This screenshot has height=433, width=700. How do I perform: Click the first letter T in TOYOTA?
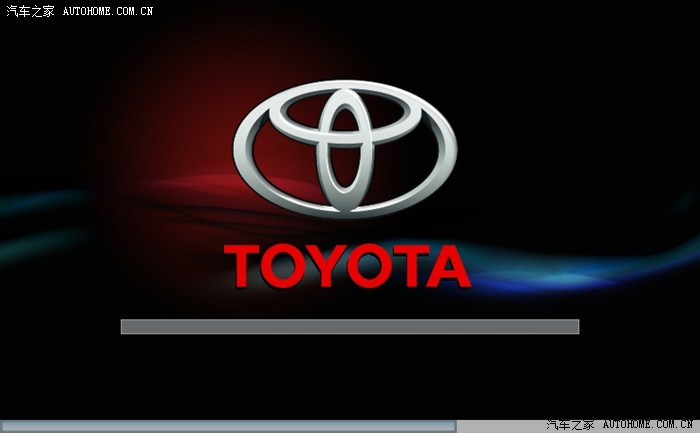(x=242, y=266)
